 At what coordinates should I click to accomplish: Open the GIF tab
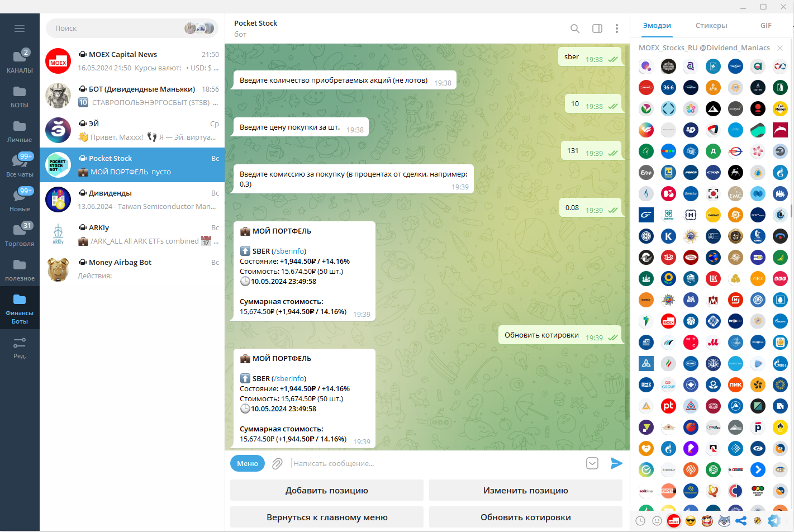766,26
